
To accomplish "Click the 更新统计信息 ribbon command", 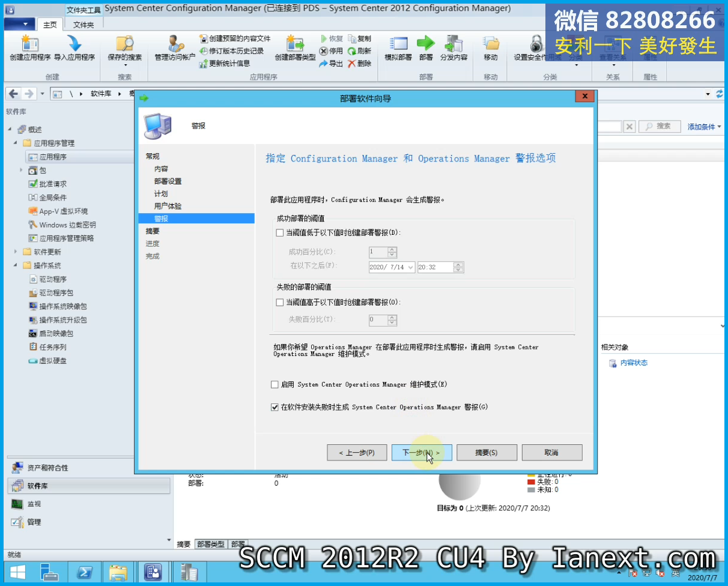I will [225, 63].
